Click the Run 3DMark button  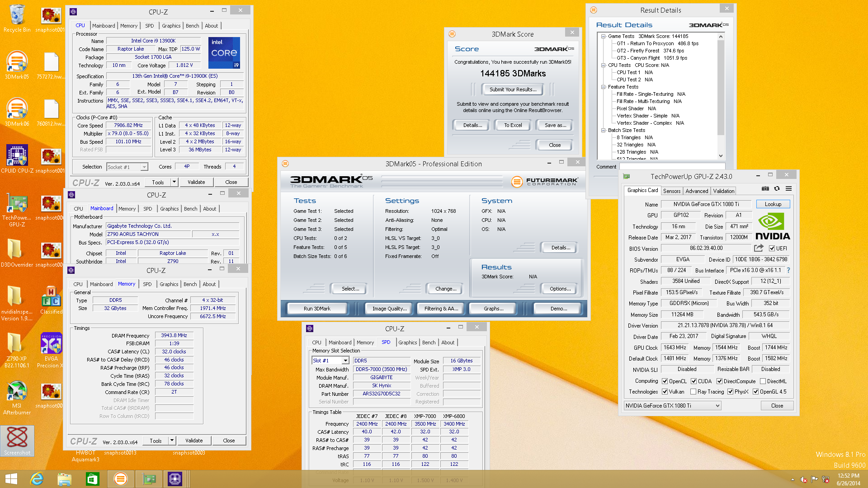[317, 309]
